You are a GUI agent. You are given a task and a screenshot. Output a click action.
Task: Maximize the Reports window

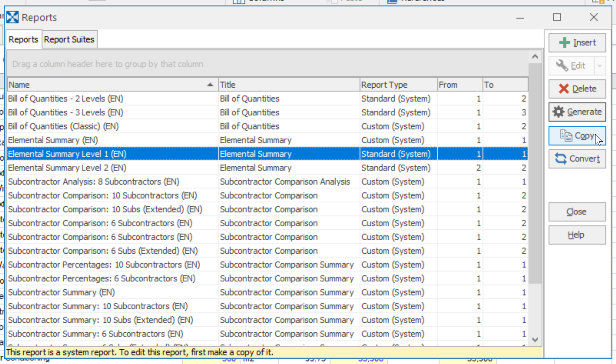pos(557,17)
